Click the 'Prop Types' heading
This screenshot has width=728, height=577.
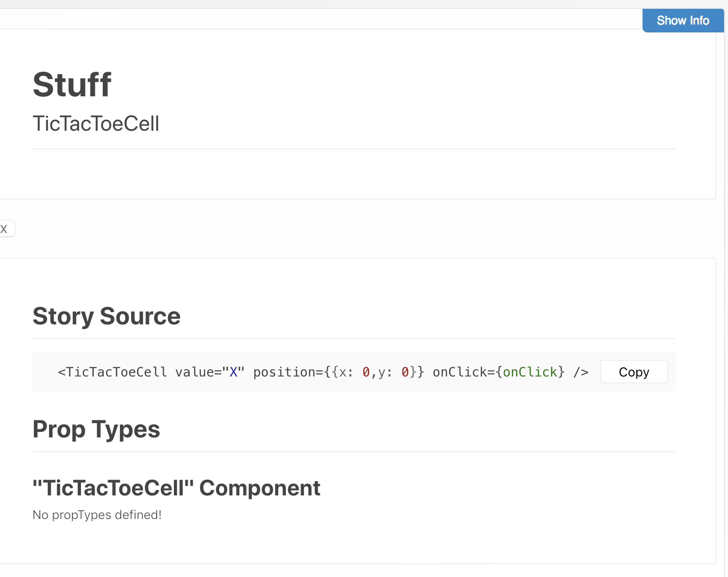click(96, 429)
